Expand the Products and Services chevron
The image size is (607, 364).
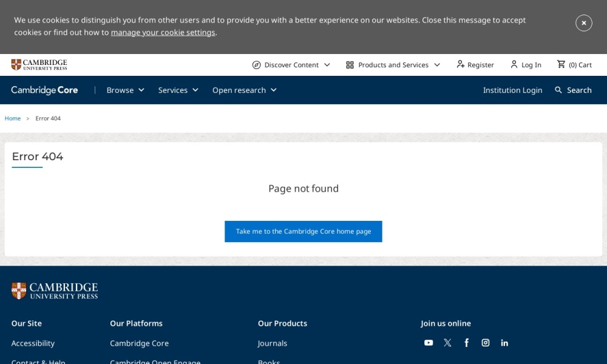[437, 65]
